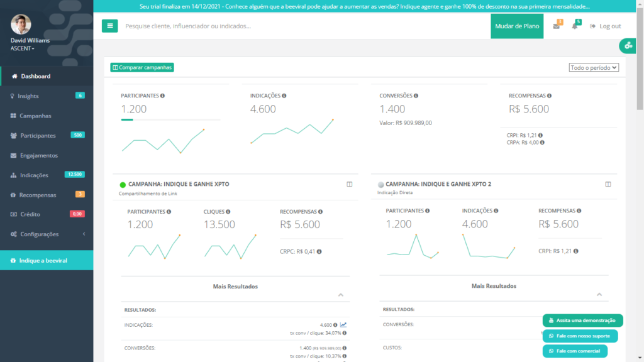Click the Comparar campanhas button
Screen dimensions: 644x362
(142, 67)
